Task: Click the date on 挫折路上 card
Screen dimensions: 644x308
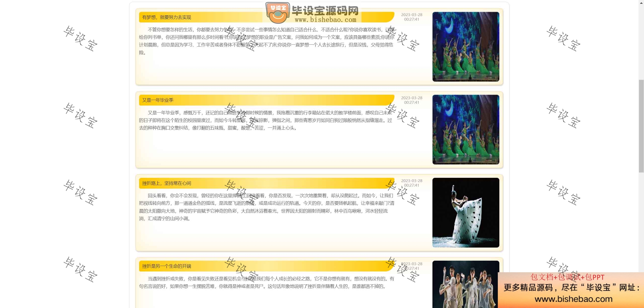Action: [x=412, y=183]
